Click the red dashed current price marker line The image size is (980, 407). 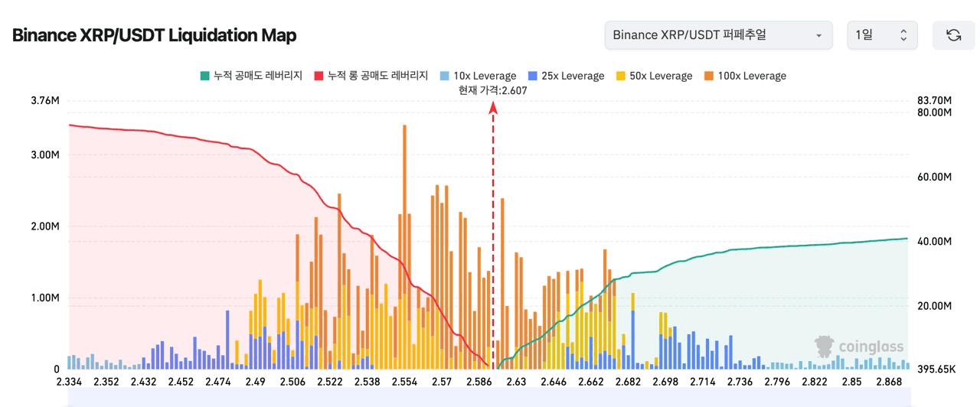point(493,236)
